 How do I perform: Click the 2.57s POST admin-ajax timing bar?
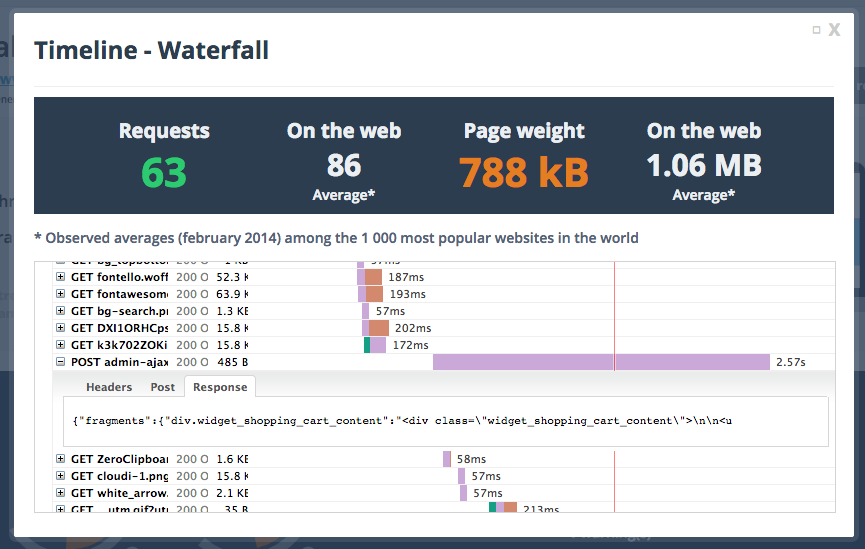pos(601,362)
